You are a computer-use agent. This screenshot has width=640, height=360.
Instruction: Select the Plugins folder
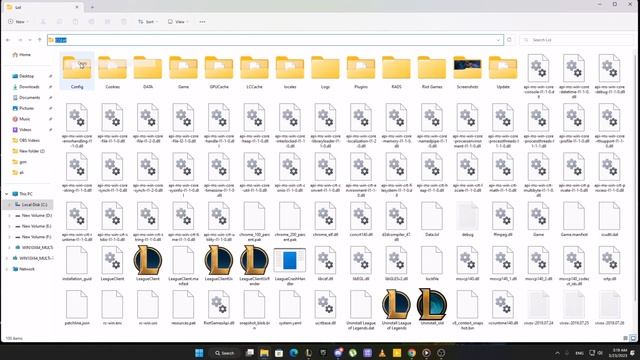pyautogui.click(x=361, y=72)
